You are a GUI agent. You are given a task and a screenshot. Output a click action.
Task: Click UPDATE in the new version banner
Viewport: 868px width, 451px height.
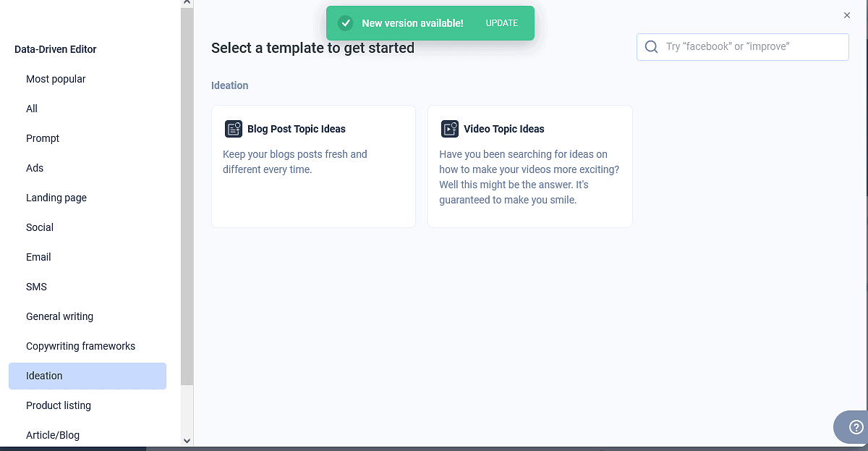coord(501,23)
